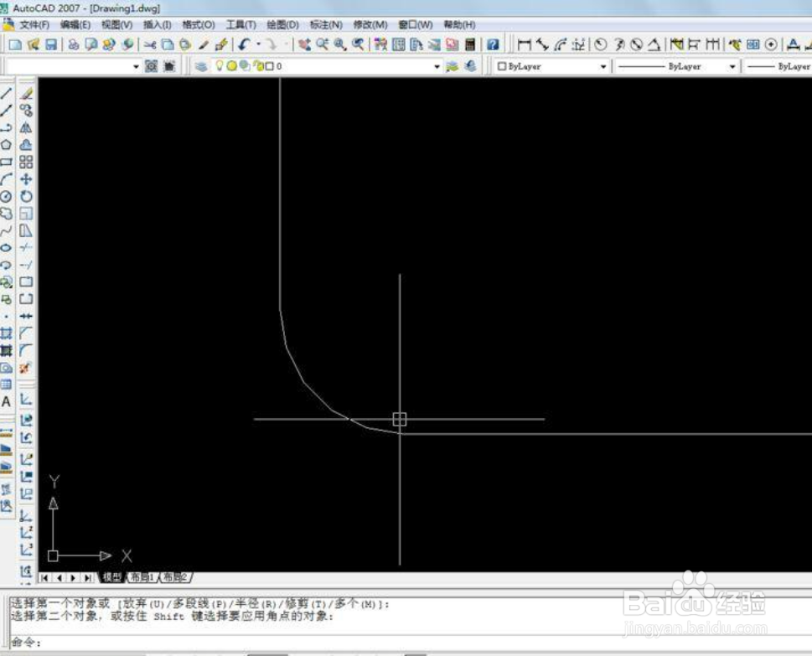Click the Cut scissors icon
Viewport: 812px width, 656px height.
[x=150, y=44]
